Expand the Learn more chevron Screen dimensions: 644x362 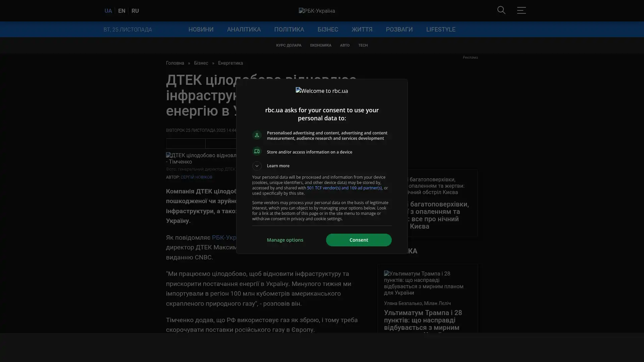click(x=257, y=166)
